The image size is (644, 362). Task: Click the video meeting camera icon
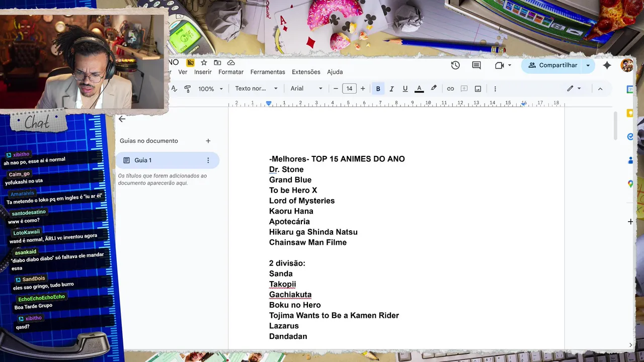pos(499,65)
